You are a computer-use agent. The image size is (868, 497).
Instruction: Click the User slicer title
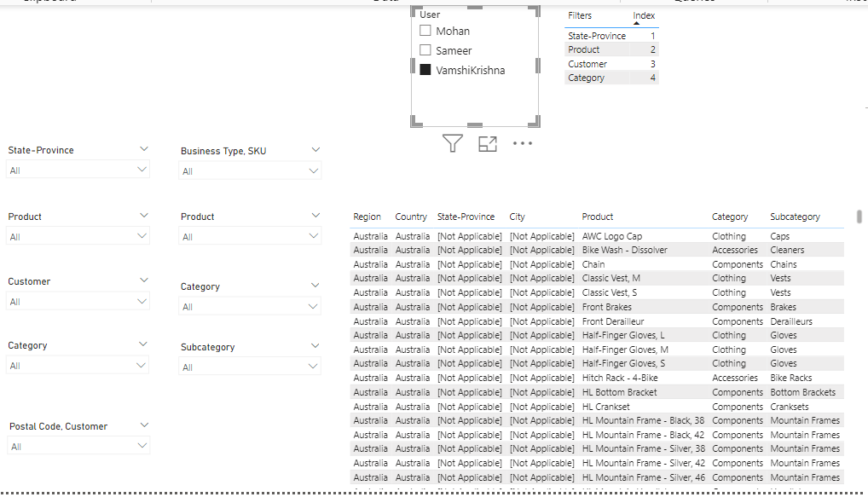click(430, 14)
